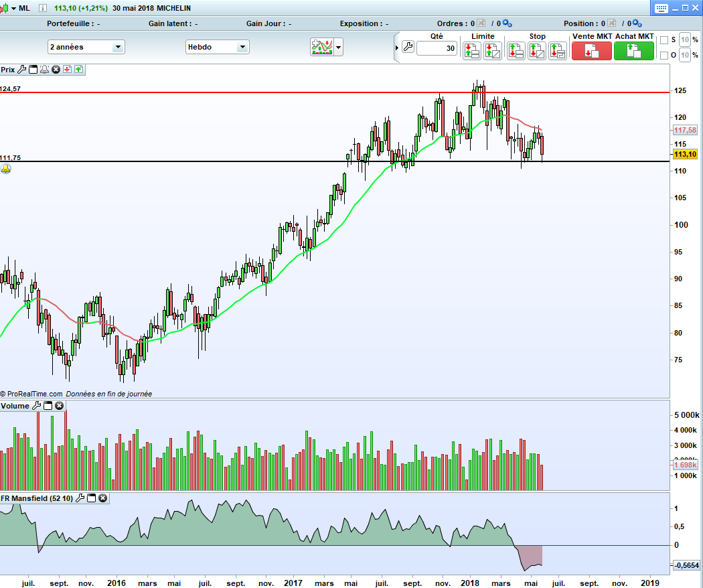Screen dimensions: 703x588
Task: Open the Hebdo timeframe dropdown
Action: [x=218, y=47]
